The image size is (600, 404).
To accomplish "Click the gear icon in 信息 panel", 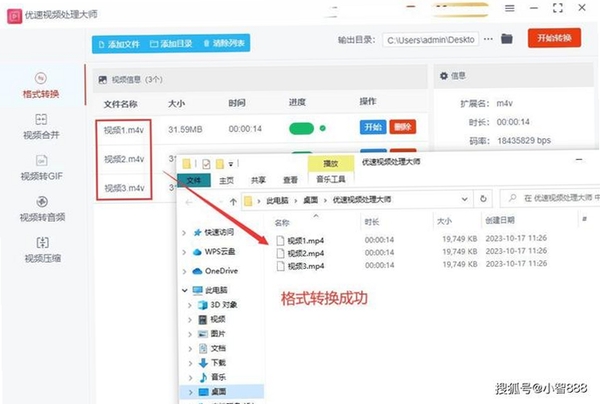I will [x=443, y=76].
